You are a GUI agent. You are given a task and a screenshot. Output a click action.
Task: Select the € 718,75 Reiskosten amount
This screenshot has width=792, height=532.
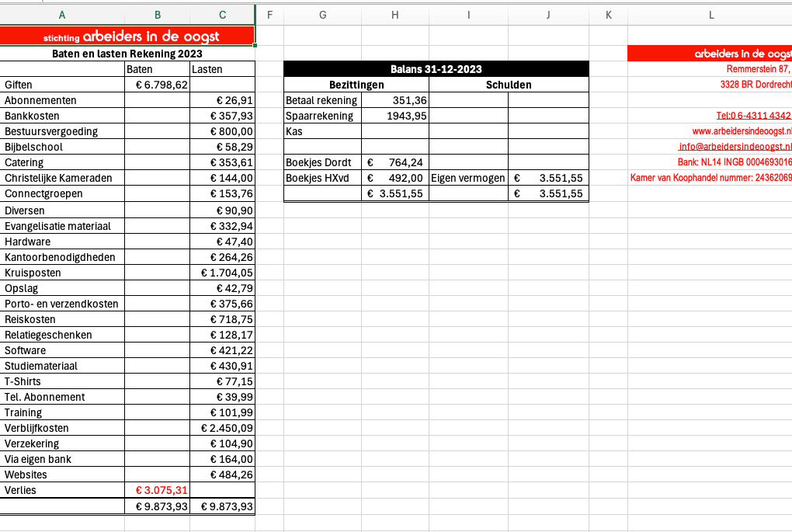[x=223, y=319]
